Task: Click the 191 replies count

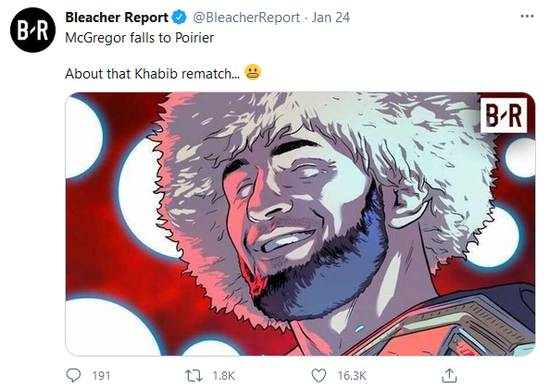Action: pyautogui.click(x=101, y=376)
